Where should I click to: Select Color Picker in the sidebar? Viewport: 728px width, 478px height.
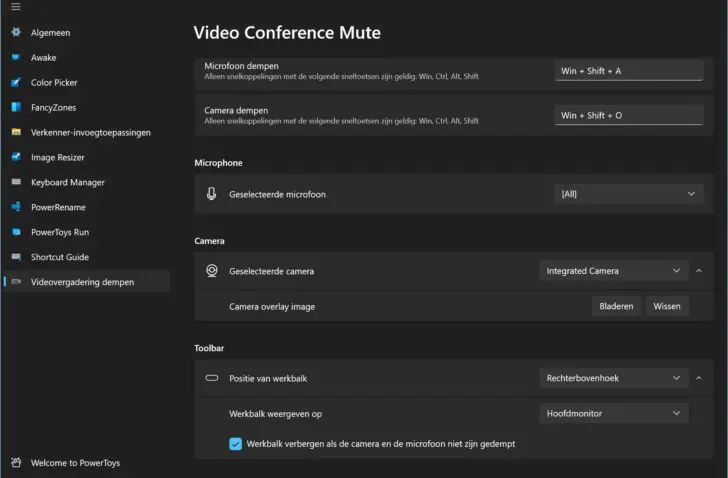coord(86,83)
